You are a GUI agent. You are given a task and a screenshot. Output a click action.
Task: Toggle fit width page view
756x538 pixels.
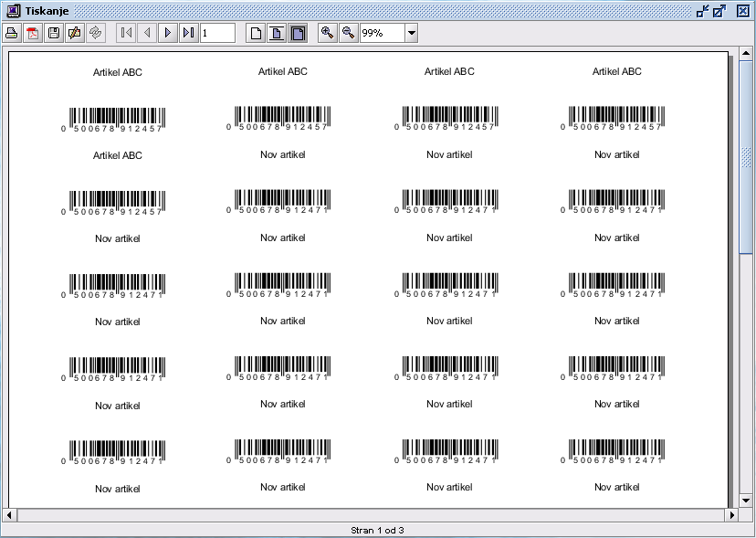point(298,33)
